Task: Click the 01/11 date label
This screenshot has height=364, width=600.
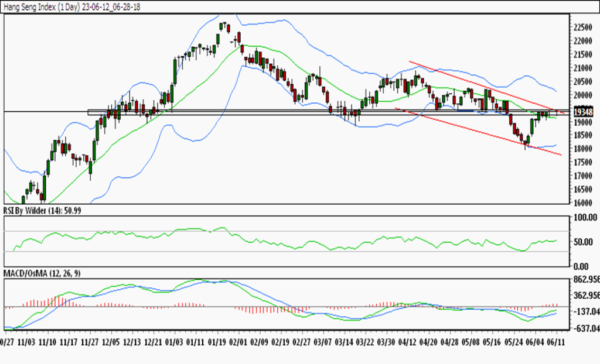Action: point(196,341)
